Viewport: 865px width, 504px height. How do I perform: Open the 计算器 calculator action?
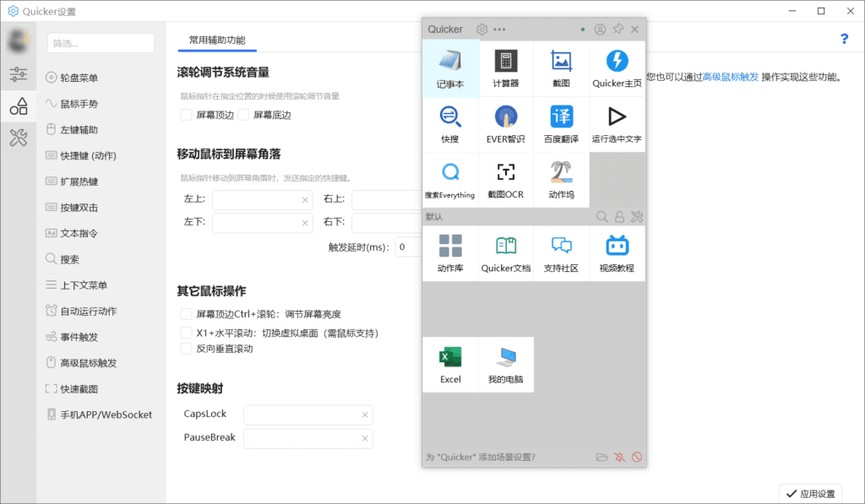point(506,69)
